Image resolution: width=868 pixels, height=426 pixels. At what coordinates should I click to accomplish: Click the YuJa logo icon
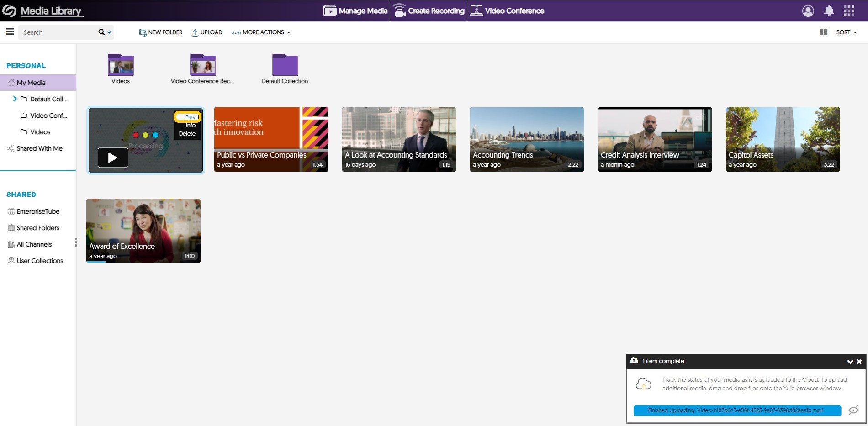click(x=9, y=11)
